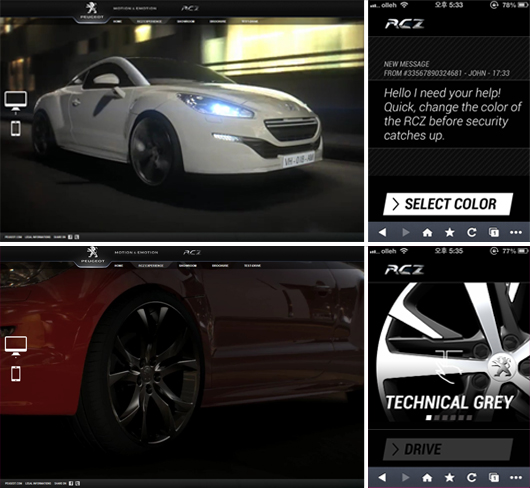530x488 pixels.
Task: Select smartphone icon on red-car page
Action: [16, 374]
